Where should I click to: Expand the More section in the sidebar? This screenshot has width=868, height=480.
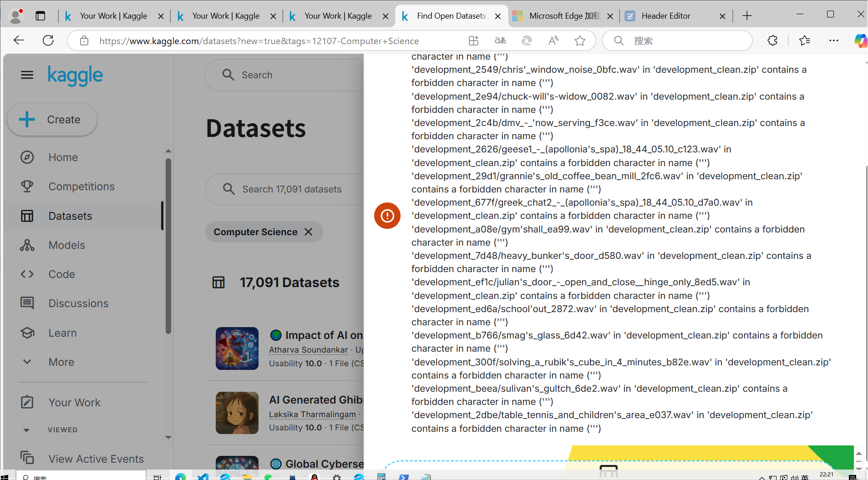tap(61, 362)
